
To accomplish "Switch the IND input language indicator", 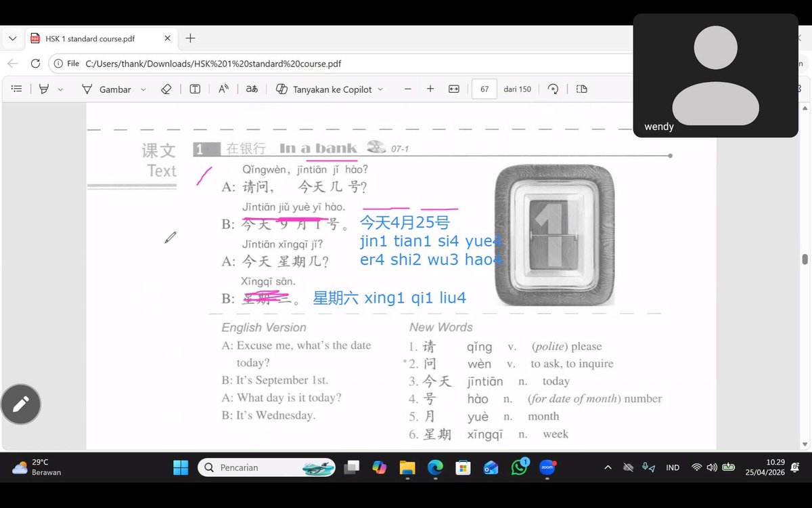I will click(673, 467).
